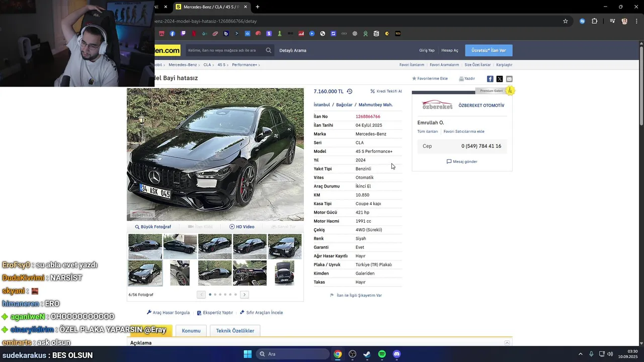644x362 pixels.
Task: Open price history clock icon next to price
Action: 350,92
